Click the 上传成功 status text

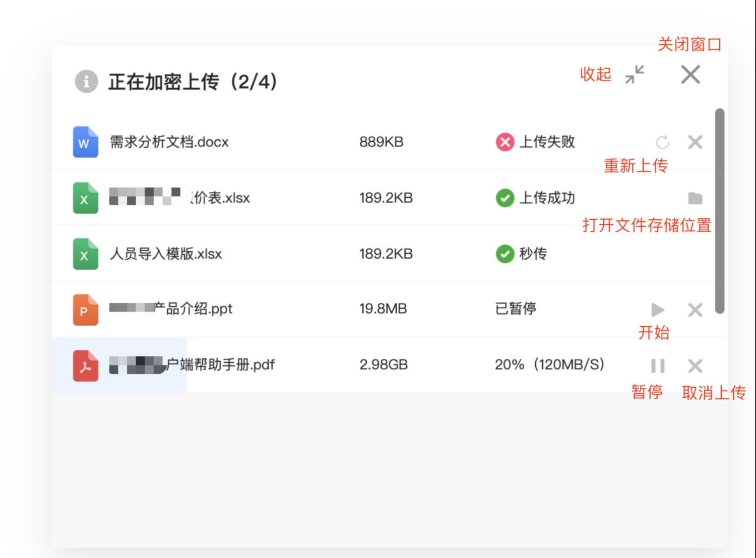(547, 198)
